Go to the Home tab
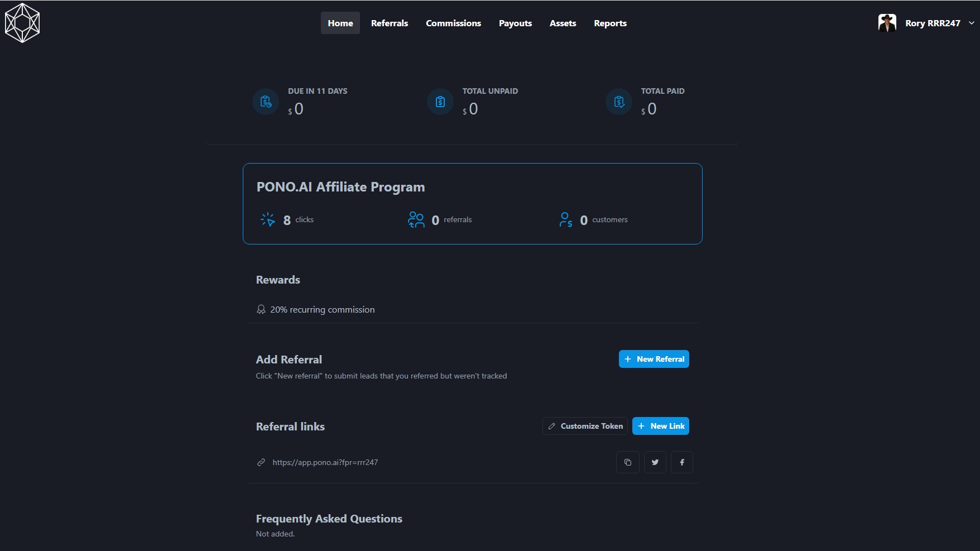Viewport: 980px width, 551px height. click(340, 23)
